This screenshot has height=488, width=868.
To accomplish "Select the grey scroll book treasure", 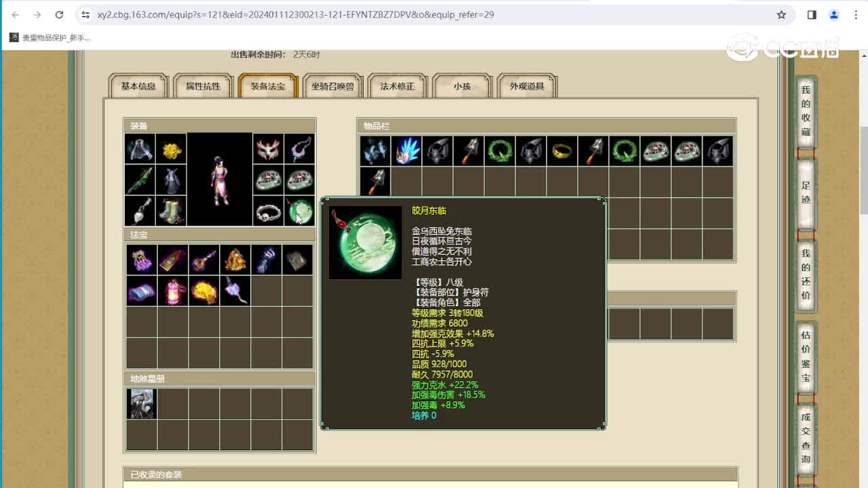I will [x=298, y=260].
